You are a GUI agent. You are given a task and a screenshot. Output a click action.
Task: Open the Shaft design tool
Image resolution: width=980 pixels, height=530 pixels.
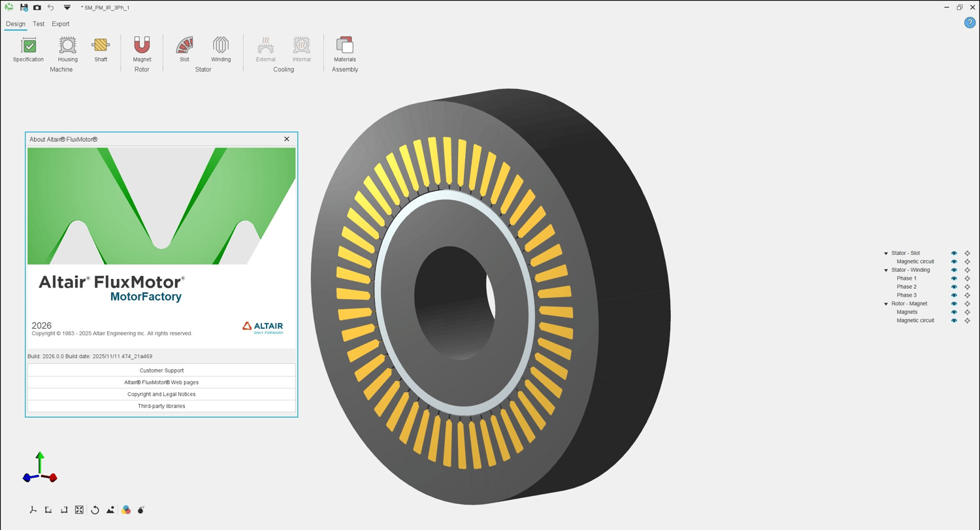[101, 50]
